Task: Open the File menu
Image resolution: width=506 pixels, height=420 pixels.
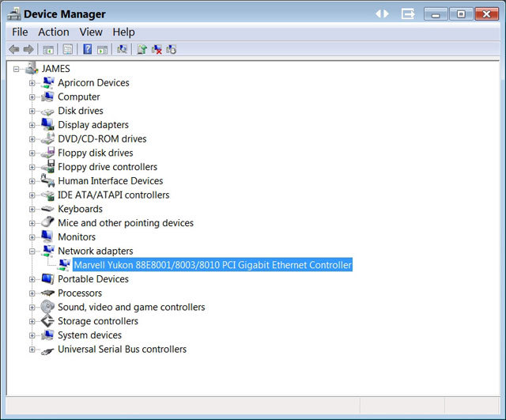Action: [20, 32]
